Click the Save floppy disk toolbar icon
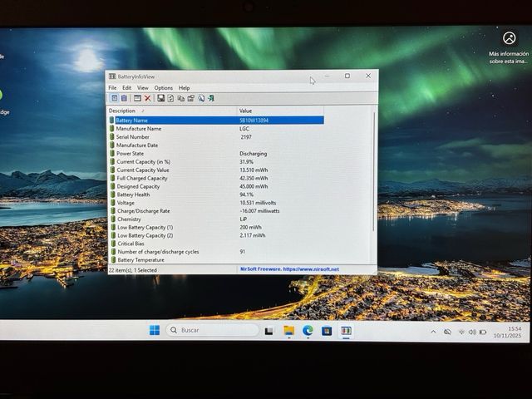 (x=160, y=98)
